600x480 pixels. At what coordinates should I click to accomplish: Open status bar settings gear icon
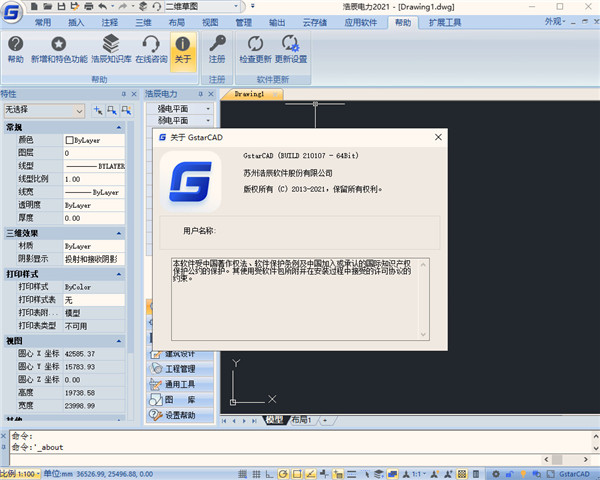tap(496, 474)
